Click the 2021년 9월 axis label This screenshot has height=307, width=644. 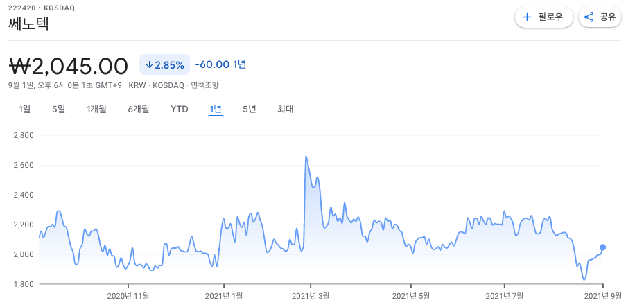(603, 295)
